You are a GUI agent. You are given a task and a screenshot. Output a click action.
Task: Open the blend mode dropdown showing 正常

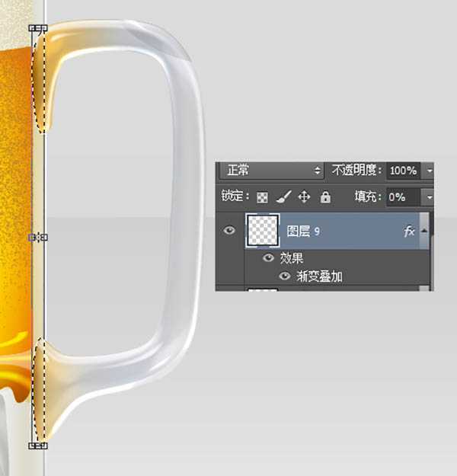272,171
